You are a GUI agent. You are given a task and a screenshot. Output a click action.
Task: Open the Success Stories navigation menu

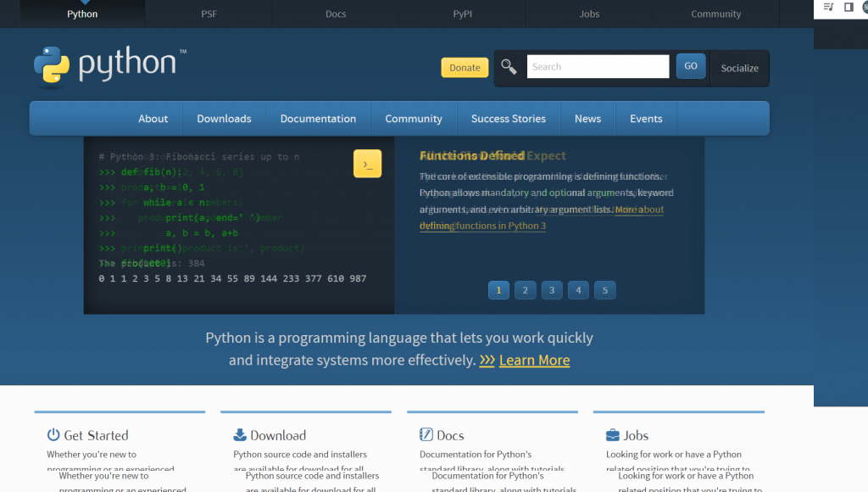(x=509, y=119)
